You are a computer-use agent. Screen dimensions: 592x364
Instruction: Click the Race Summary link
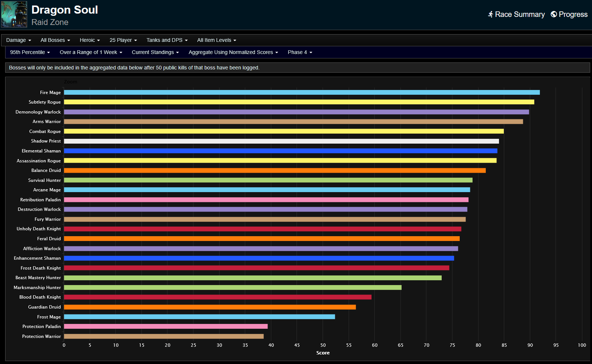(x=520, y=14)
